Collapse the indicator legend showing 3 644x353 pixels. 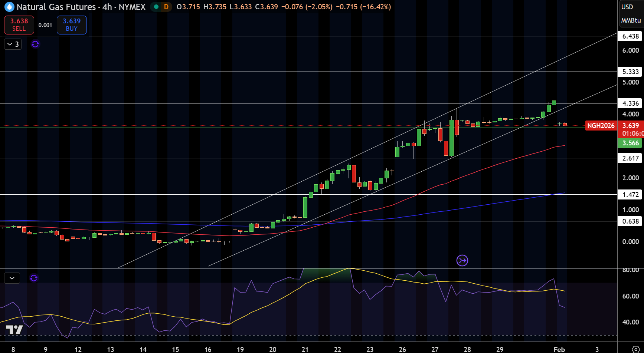pyautogui.click(x=13, y=44)
